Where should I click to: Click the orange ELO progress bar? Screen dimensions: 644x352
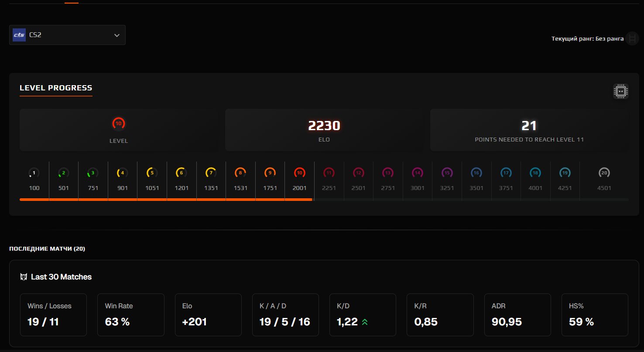166,200
